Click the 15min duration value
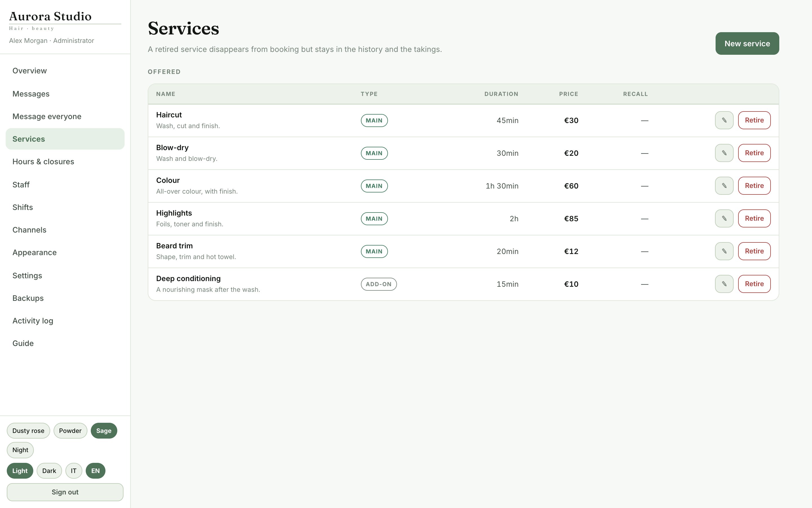 [507, 284]
